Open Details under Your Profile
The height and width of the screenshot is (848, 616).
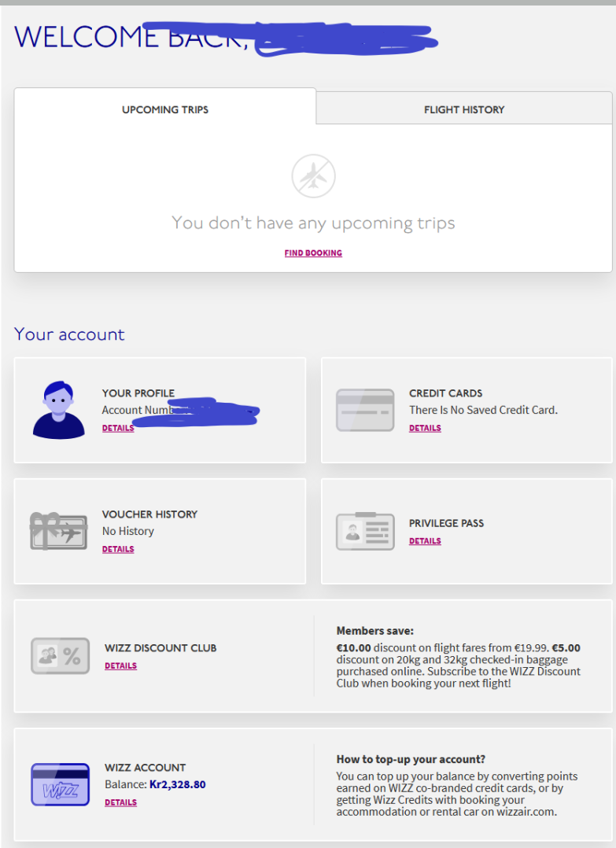click(118, 428)
